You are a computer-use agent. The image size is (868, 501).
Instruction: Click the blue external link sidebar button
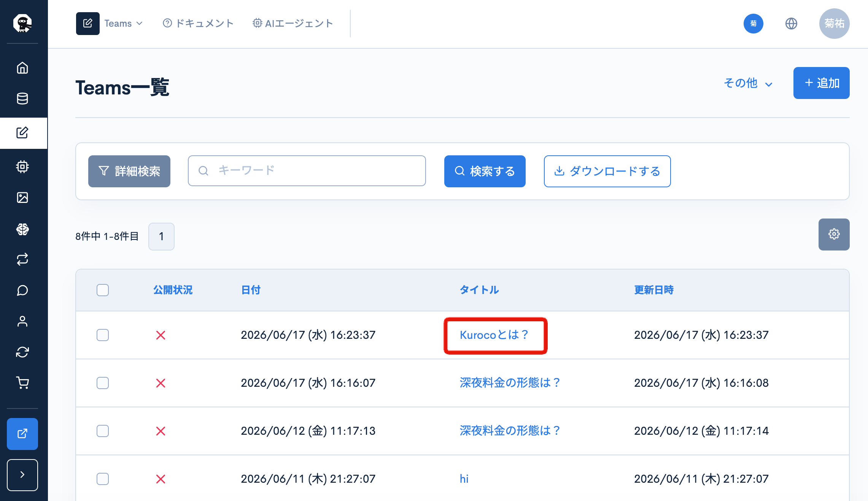pyautogui.click(x=22, y=434)
